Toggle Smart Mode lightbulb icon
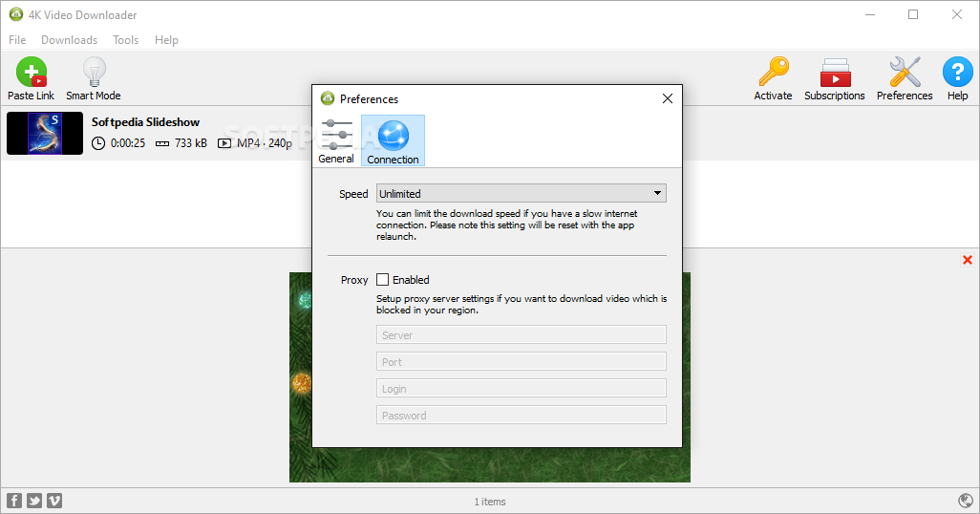The height and width of the screenshot is (514, 980). pos(94,72)
